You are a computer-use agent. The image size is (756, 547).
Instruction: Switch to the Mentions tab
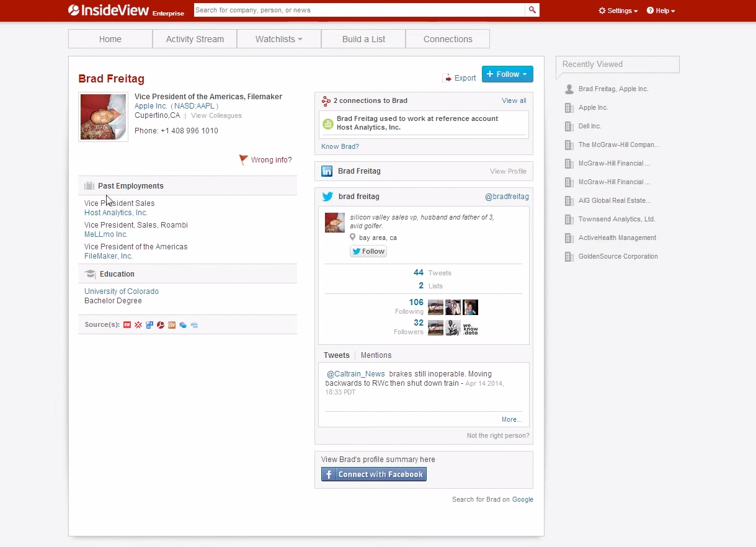376,355
